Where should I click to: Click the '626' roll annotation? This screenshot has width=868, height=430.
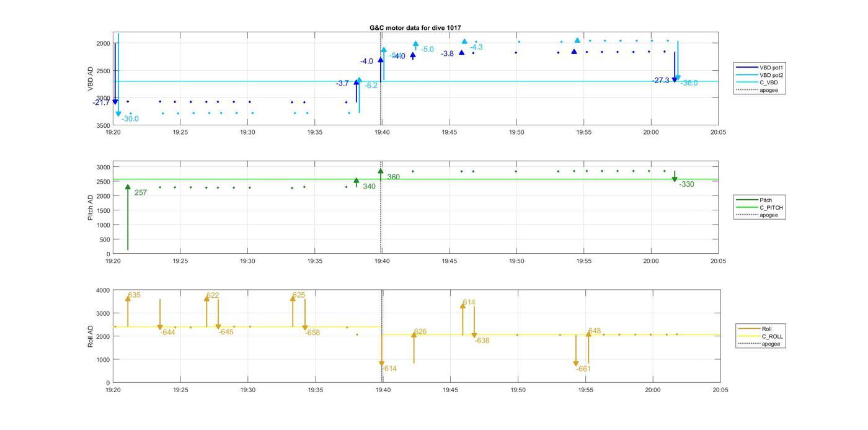coord(420,332)
